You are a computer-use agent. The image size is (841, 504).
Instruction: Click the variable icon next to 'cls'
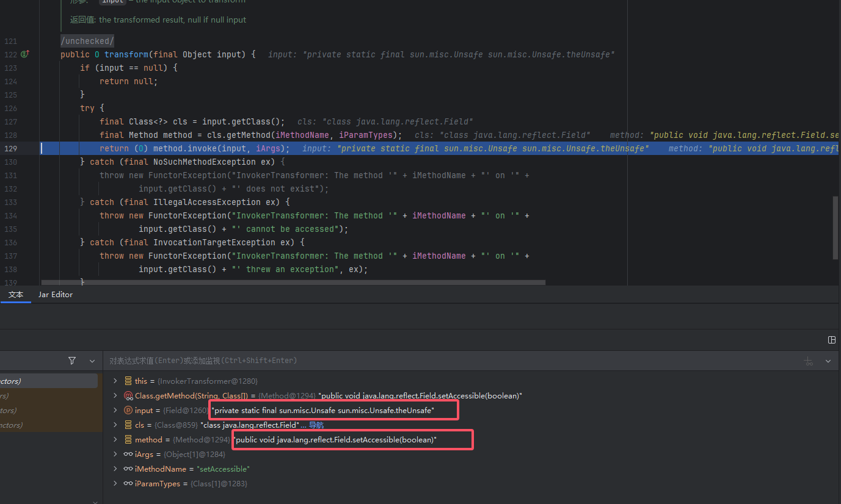pyautogui.click(x=128, y=425)
